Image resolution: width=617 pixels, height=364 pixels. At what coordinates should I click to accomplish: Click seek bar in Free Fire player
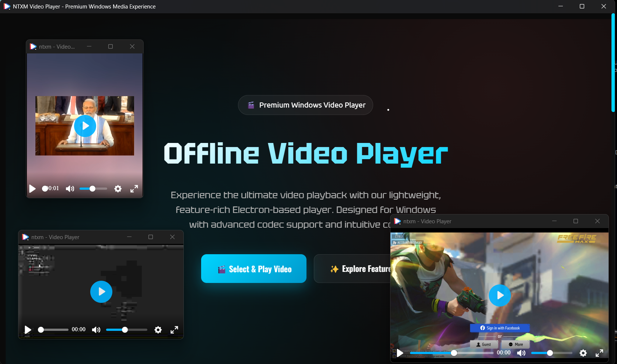tap(452, 353)
